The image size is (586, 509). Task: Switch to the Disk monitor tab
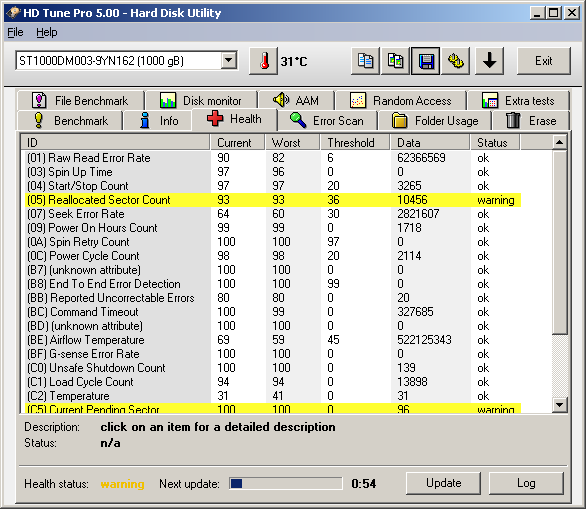202,101
